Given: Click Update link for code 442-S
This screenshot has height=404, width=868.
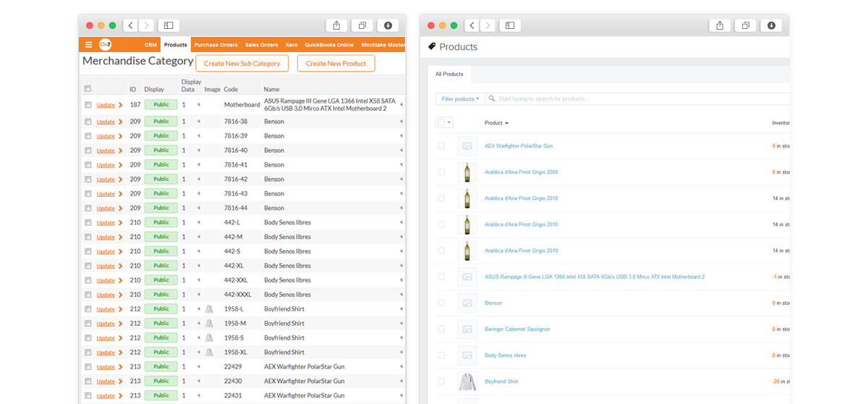Looking at the screenshot, I should [x=106, y=251].
